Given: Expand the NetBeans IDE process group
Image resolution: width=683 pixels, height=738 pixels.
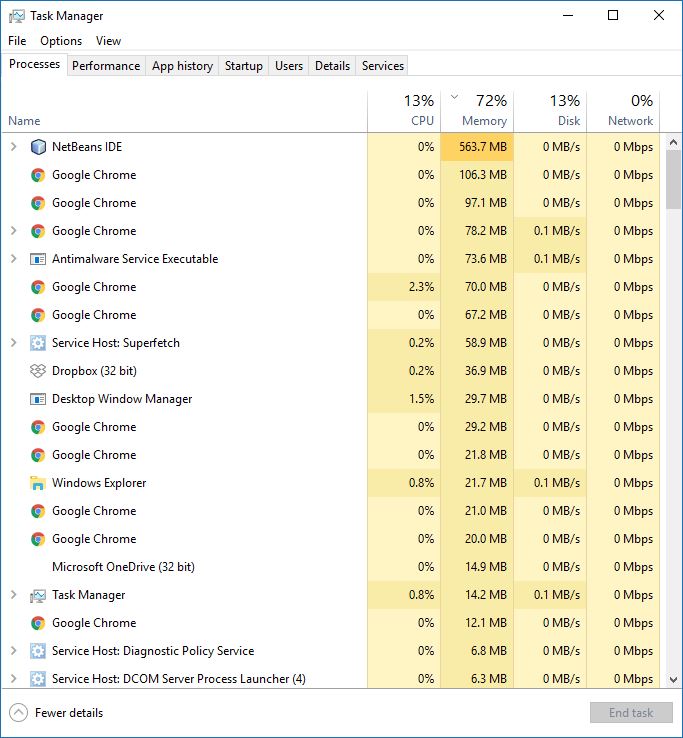Looking at the screenshot, I should coord(14,147).
